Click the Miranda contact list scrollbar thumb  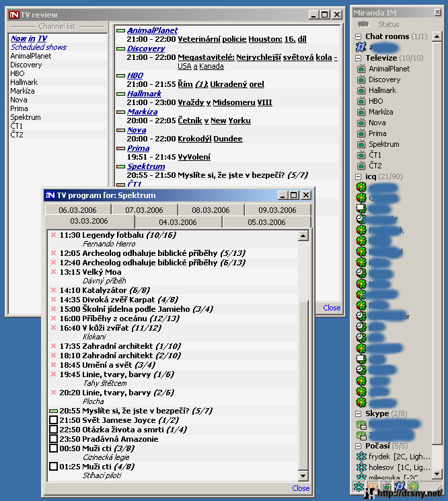[437, 243]
